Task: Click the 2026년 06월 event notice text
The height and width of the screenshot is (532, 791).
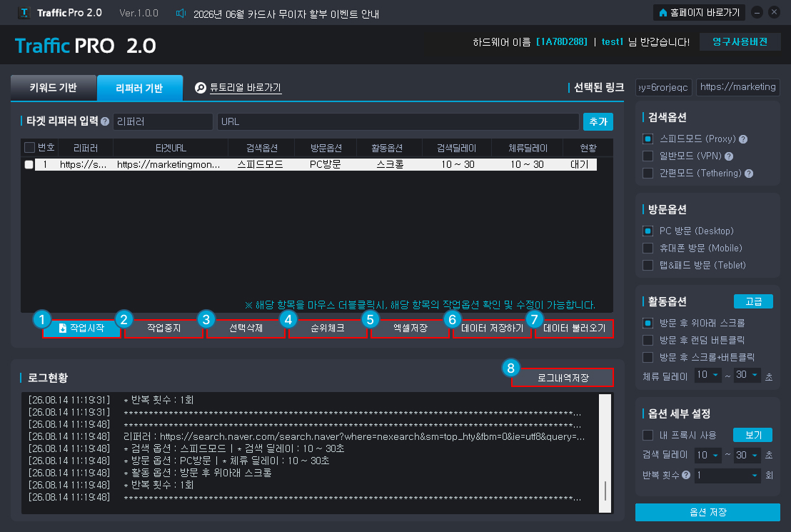Action: (286, 14)
